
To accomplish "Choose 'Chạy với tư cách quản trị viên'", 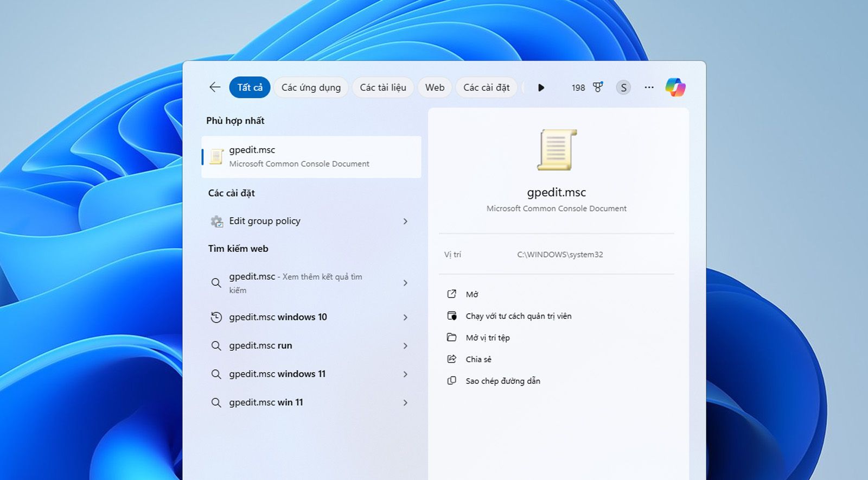I will [519, 316].
